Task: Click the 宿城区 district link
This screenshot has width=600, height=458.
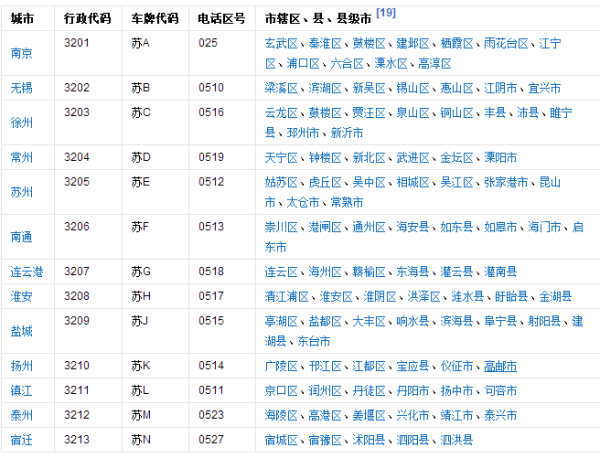Action: click(281, 440)
